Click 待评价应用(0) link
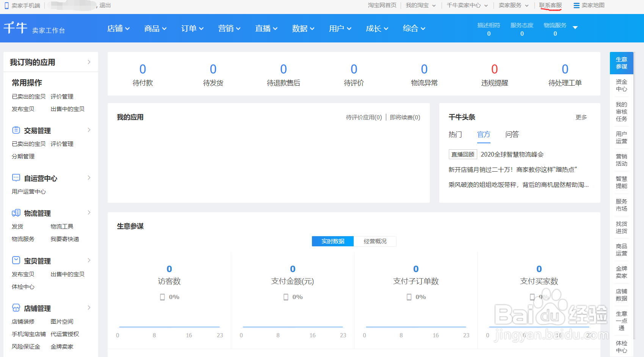This screenshot has height=357, width=644. pyautogui.click(x=364, y=117)
